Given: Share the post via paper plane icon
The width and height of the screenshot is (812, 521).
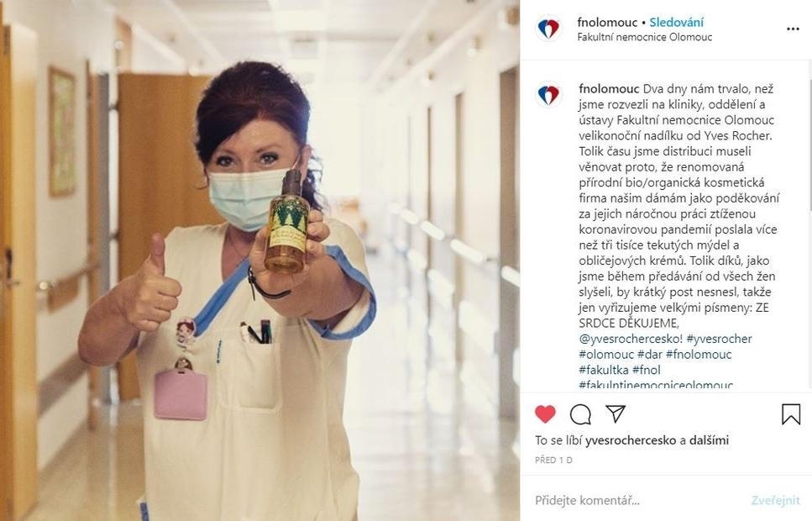Looking at the screenshot, I should (x=616, y=413).
